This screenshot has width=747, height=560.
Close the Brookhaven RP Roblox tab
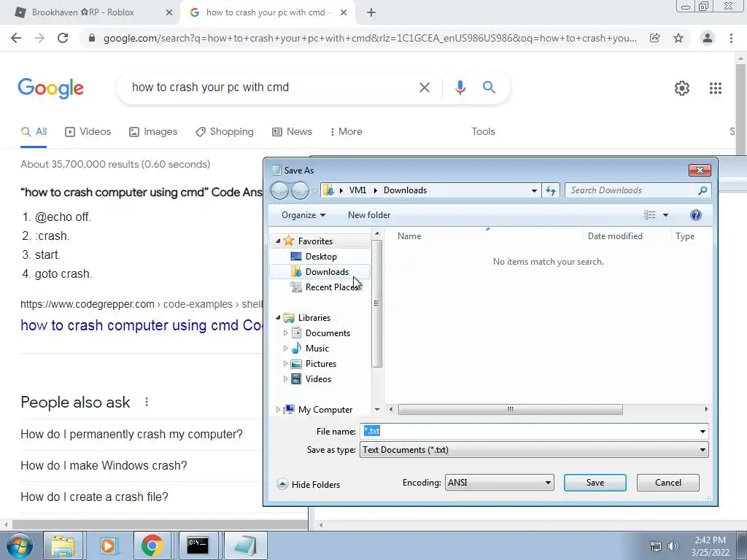169,12
